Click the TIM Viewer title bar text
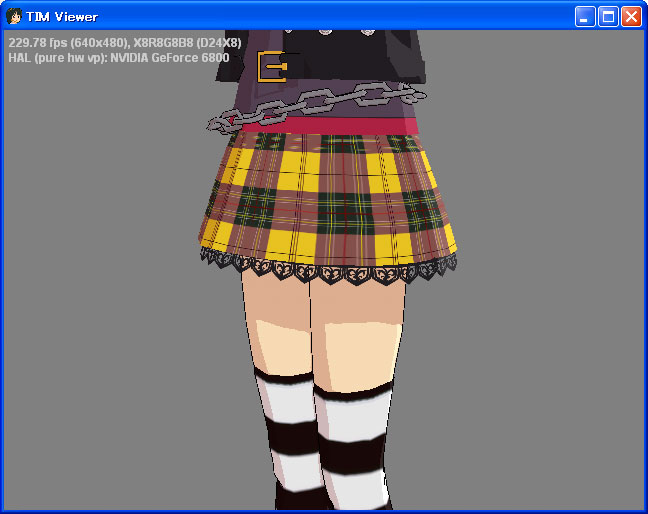Viewport: 648px width, 514px height. (62, 17)
